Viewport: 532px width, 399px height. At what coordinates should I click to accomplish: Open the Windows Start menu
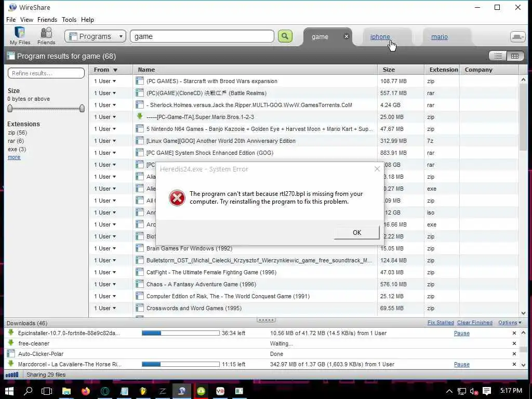9,391
